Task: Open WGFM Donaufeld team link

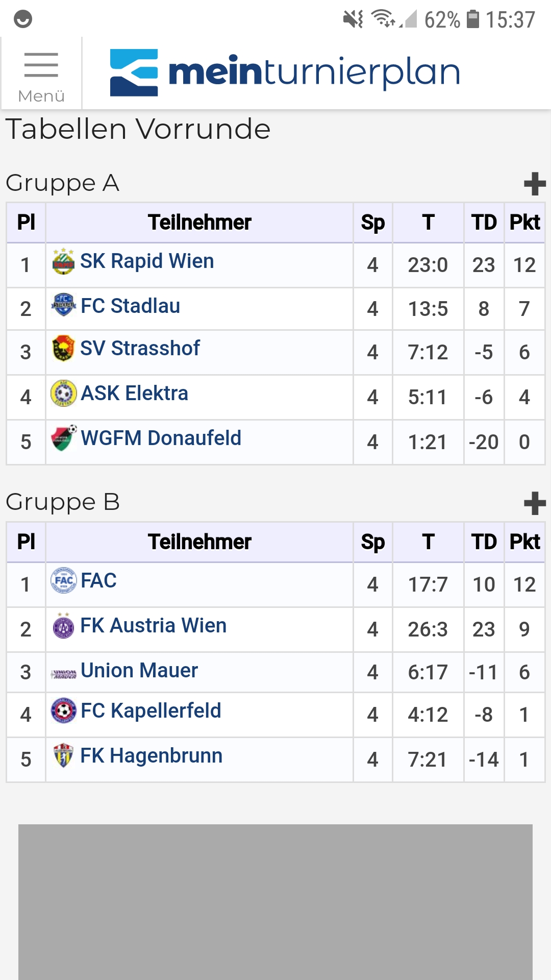Action: coord(161,438)
